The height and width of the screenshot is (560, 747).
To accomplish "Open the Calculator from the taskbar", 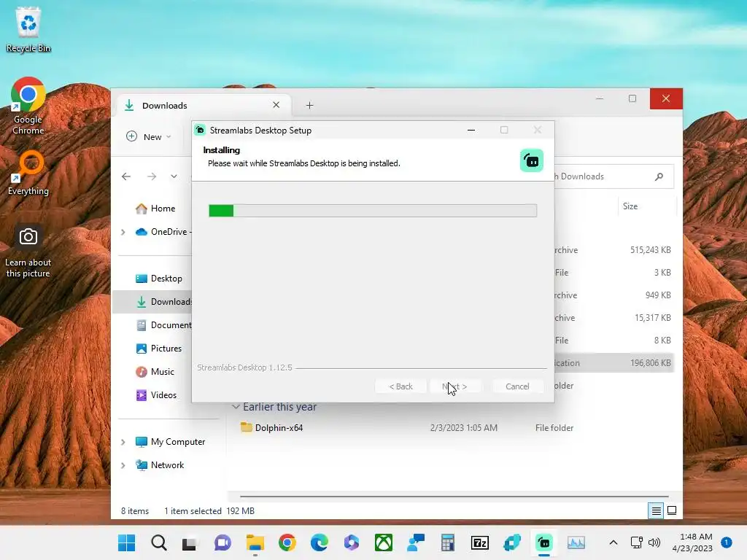I will 448,542.
